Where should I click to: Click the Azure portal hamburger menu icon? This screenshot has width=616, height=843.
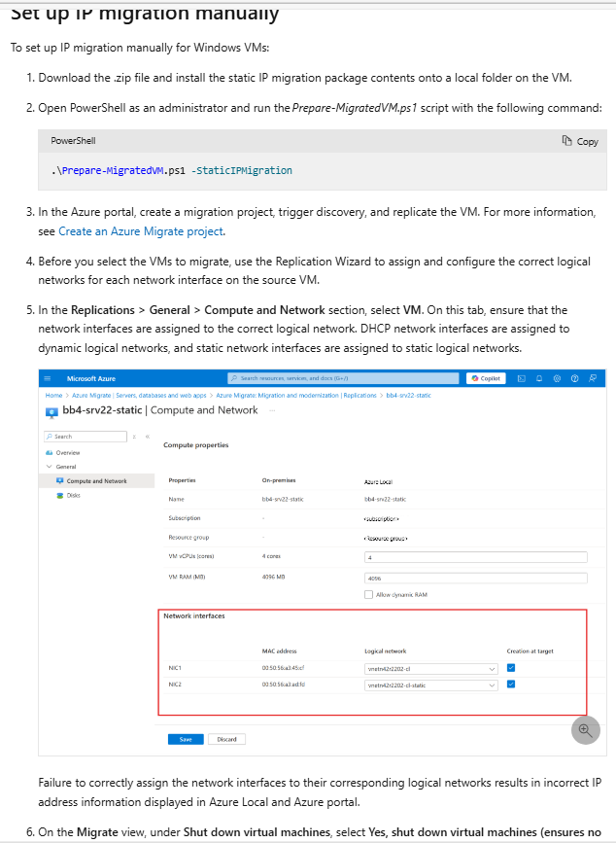(48, 378)
